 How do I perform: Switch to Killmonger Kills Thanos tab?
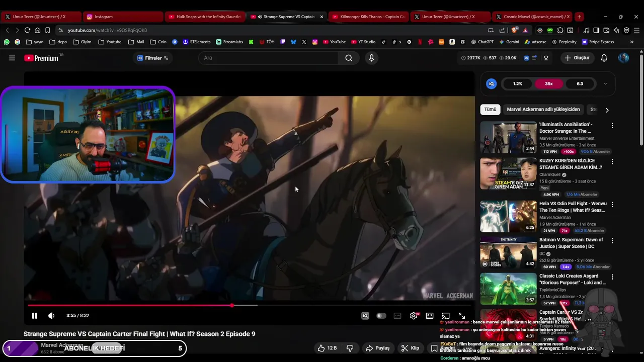coord(368,17)
